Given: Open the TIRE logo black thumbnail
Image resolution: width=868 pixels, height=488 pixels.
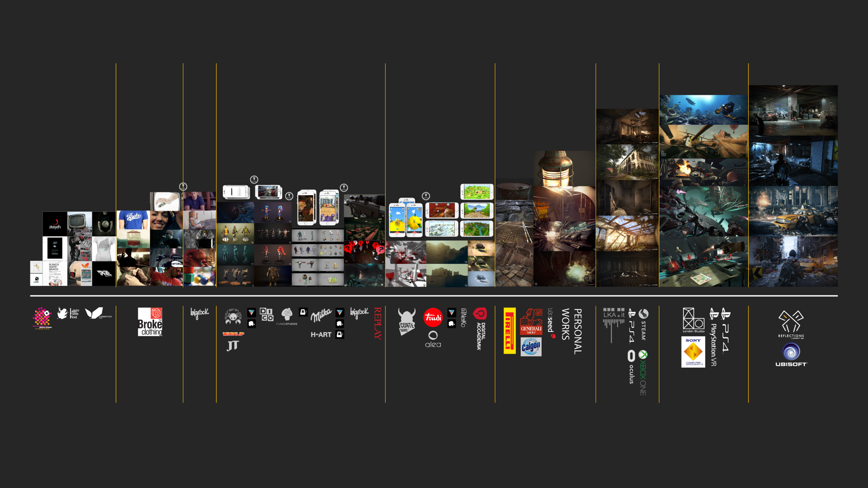Looking at the screenshot, I should pos(104,273).
